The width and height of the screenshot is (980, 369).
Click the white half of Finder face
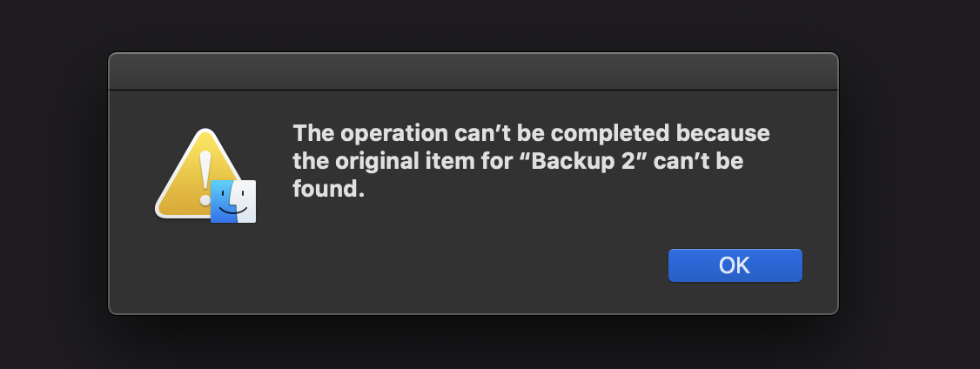[x=245, y=201]
